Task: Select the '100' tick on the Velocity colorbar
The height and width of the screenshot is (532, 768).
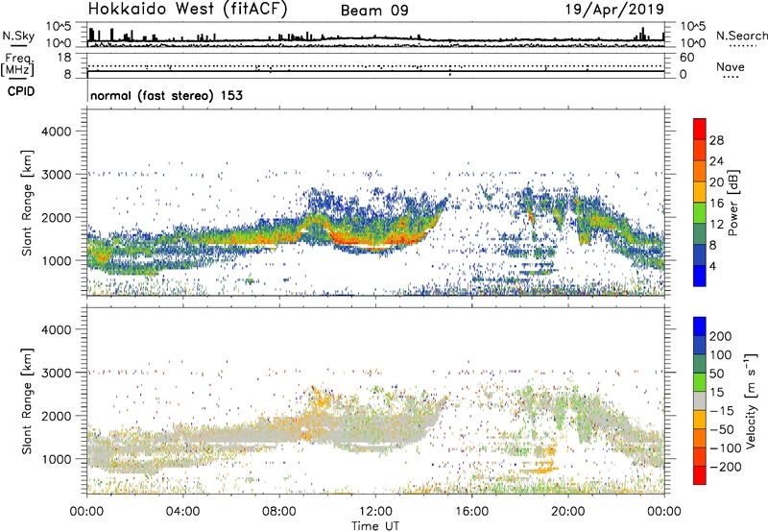Action: tap(720, 355)
